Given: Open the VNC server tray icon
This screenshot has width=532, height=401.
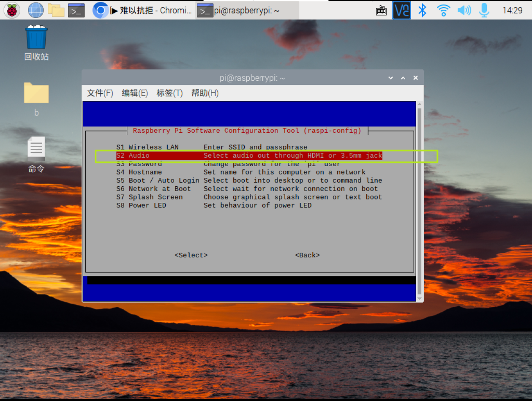Looking at the screenshot, I should (401, 10).
